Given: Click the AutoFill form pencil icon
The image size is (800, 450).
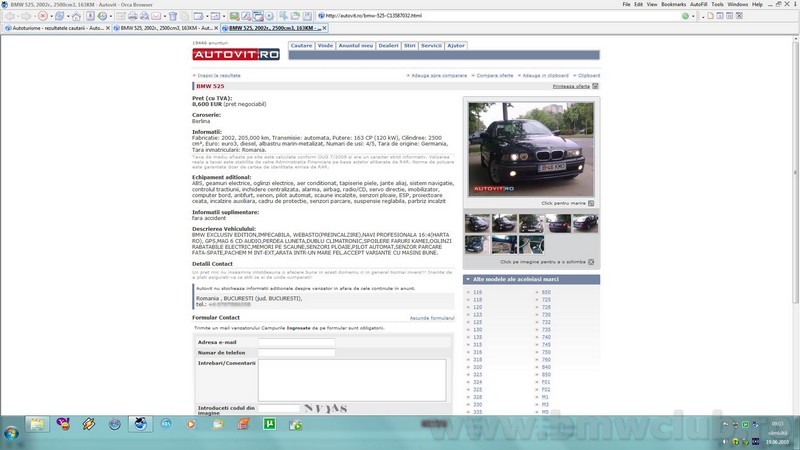Looking at the screenshot, I should (246, 16).
